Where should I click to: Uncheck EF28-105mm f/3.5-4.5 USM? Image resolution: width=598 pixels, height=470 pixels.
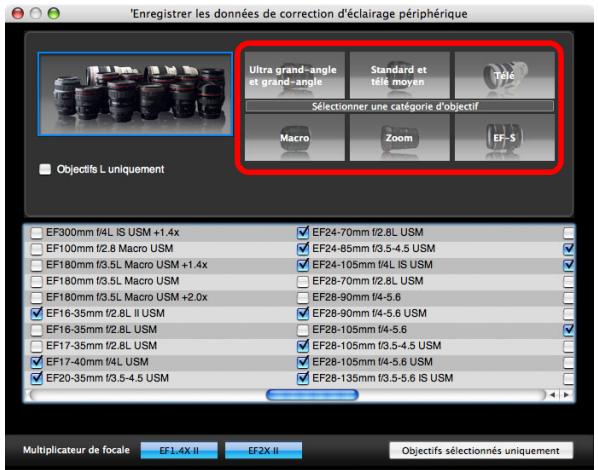point(303,346)
